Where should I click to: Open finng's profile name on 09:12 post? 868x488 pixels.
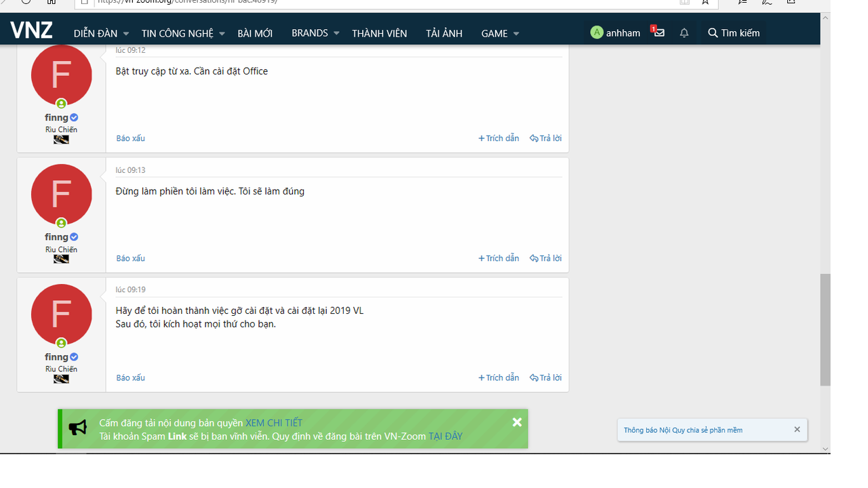click(x=57, y=117)
